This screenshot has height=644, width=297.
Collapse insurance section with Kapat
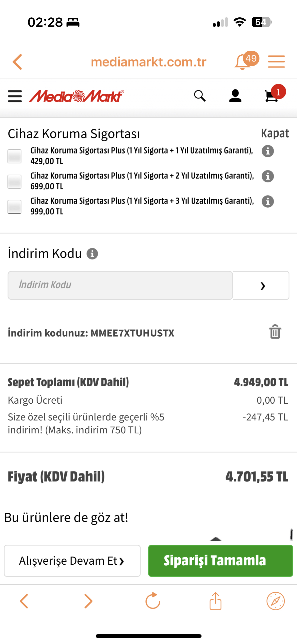pos(275,134)
